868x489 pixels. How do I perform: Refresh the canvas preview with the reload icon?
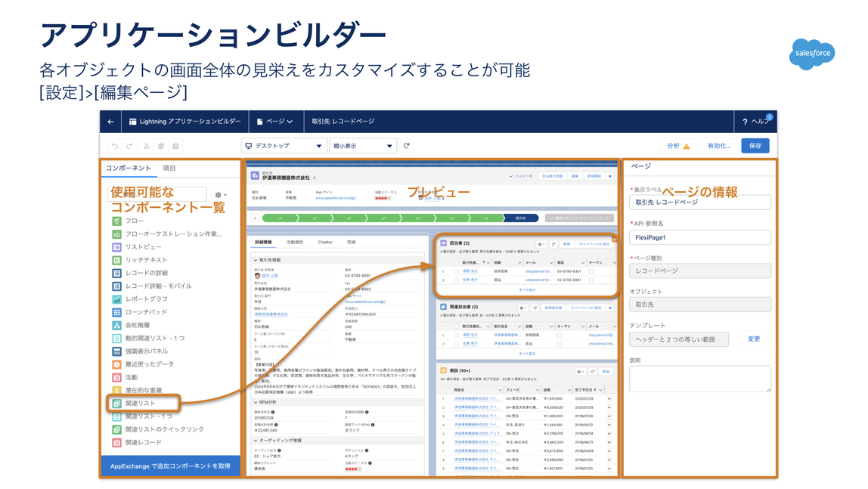click(x=406, y=145)
